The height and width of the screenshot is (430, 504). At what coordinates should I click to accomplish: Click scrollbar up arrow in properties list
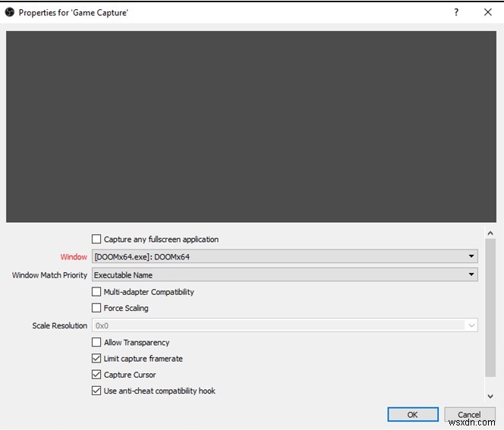490,233
